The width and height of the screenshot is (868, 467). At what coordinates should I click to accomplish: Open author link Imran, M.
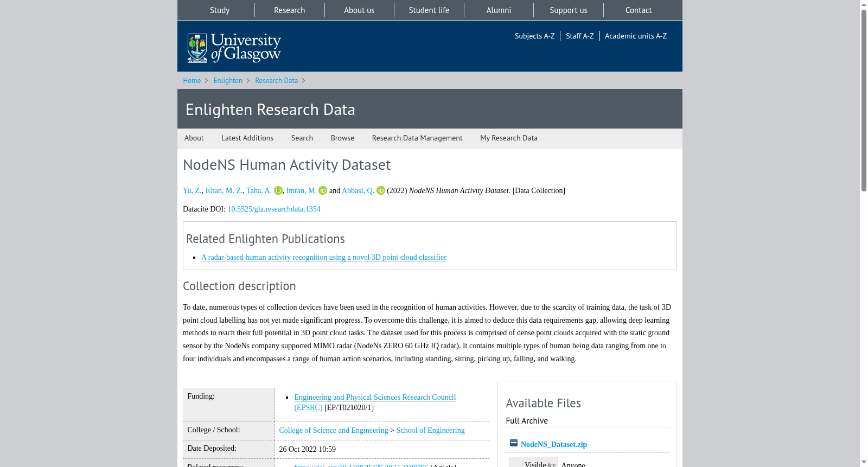click(x=301, y=190)
